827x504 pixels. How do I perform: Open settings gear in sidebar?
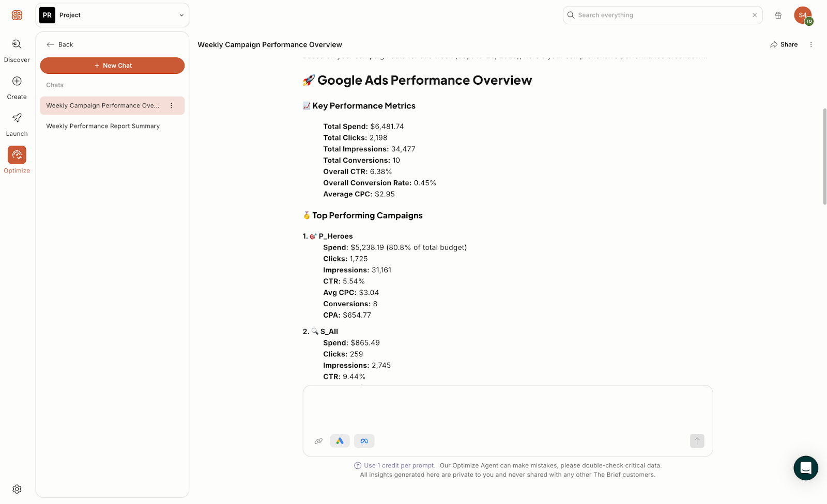(x=17, y=489)
